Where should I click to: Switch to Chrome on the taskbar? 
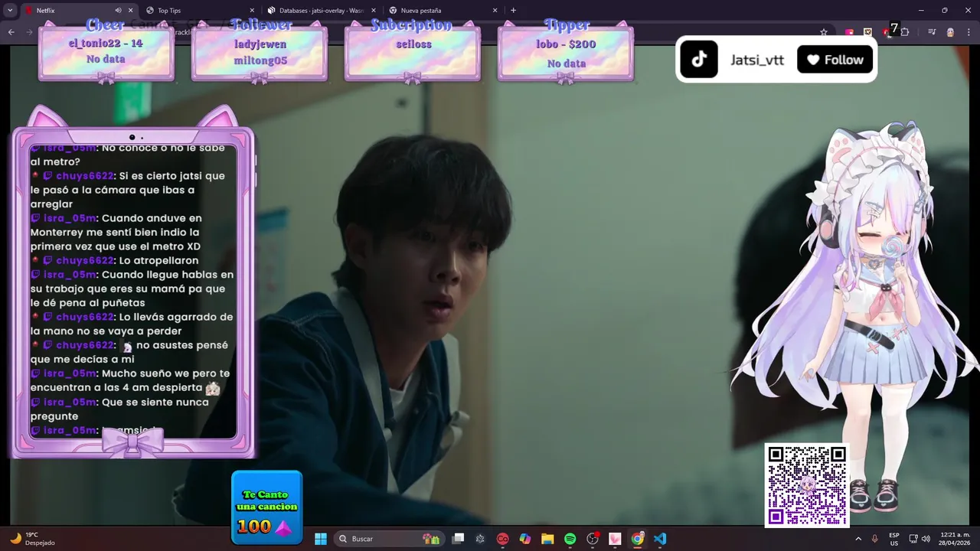click(x=637, y=539)
